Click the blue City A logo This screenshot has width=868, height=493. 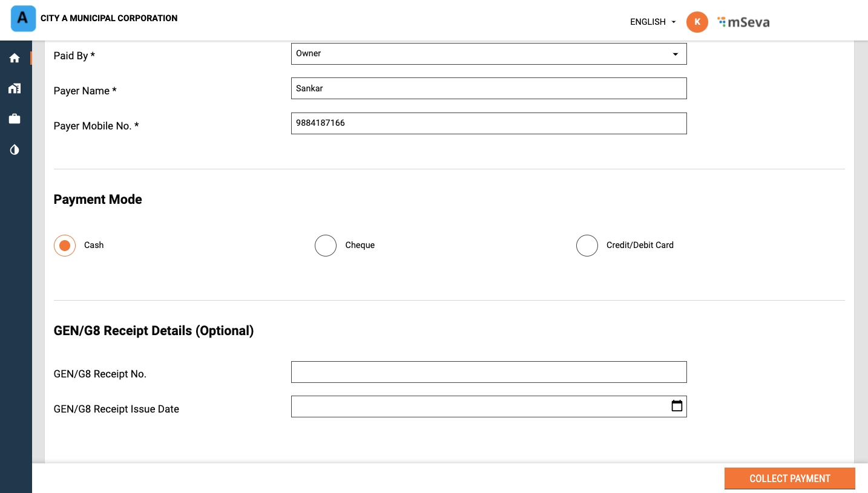click(x=24, y=19)
